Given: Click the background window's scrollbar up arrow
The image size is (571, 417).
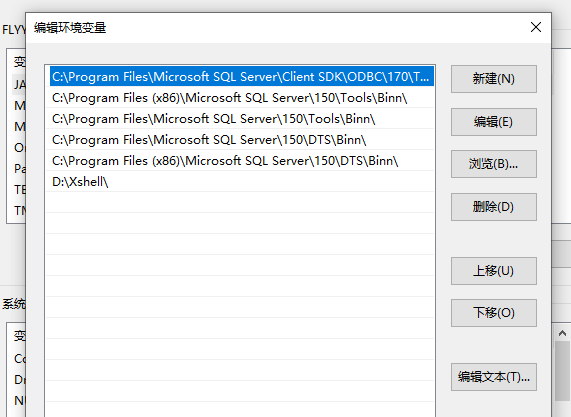Looking at the screenshot, I should coord(562,333).
